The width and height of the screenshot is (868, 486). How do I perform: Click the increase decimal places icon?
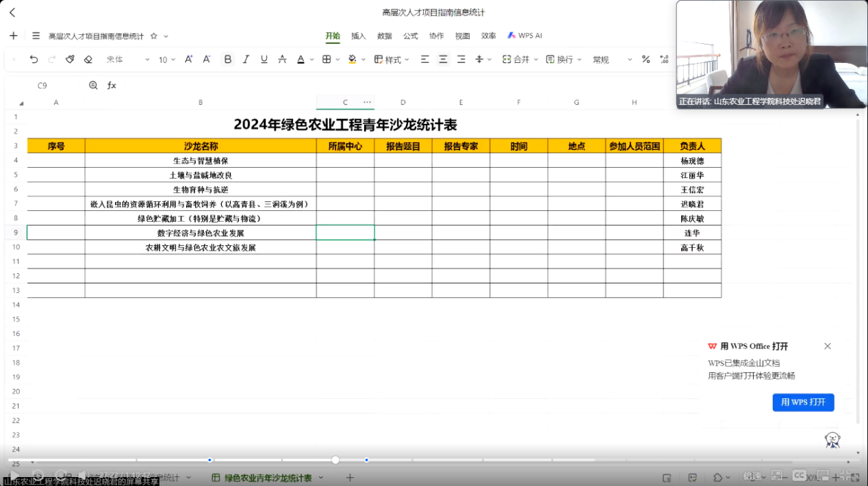[x=663, y=60]
